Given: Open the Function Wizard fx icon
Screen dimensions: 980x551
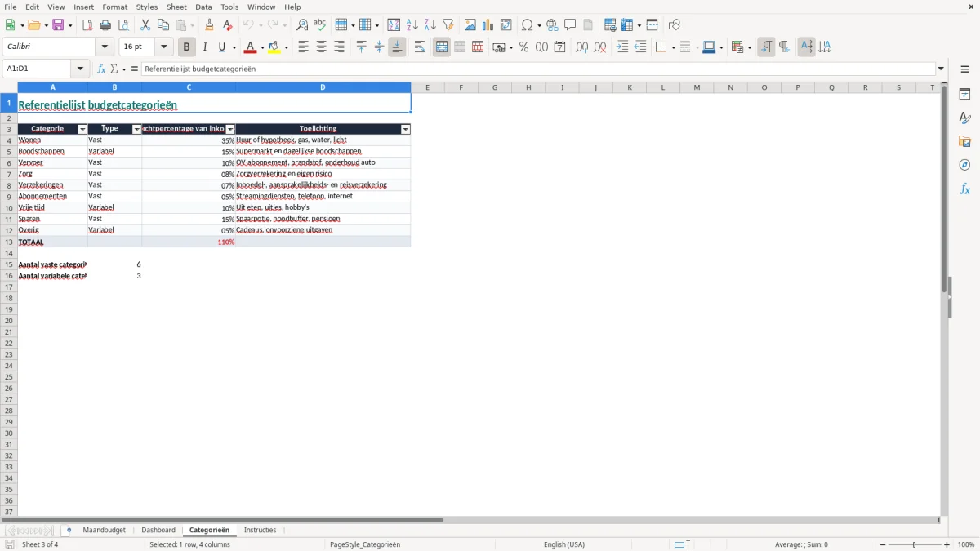Looking at the screenshot, I should (101, 69).
